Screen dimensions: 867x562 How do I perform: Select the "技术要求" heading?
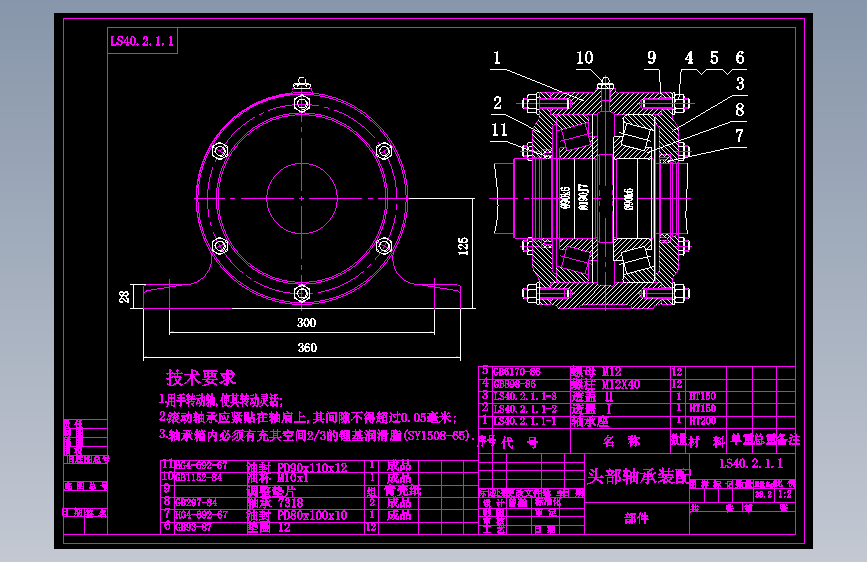point(201,378)
